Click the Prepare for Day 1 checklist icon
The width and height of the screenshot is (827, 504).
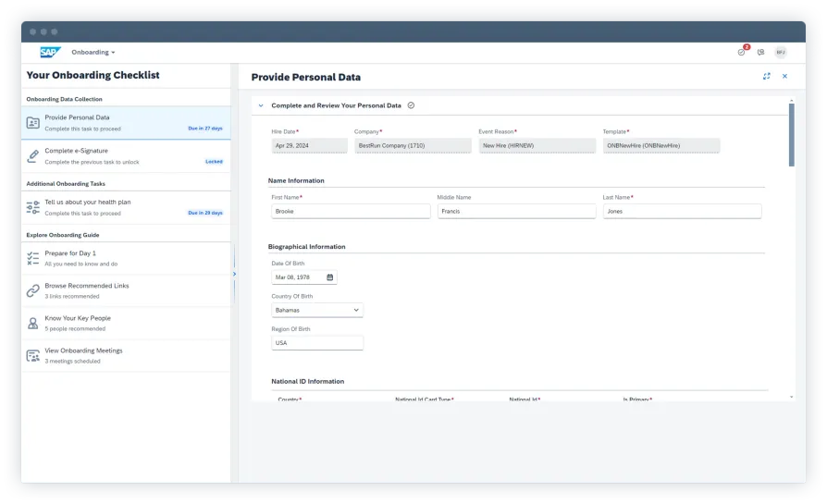tap(32, 258)
